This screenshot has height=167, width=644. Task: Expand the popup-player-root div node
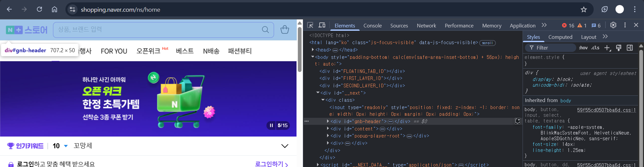pos(328,136)
